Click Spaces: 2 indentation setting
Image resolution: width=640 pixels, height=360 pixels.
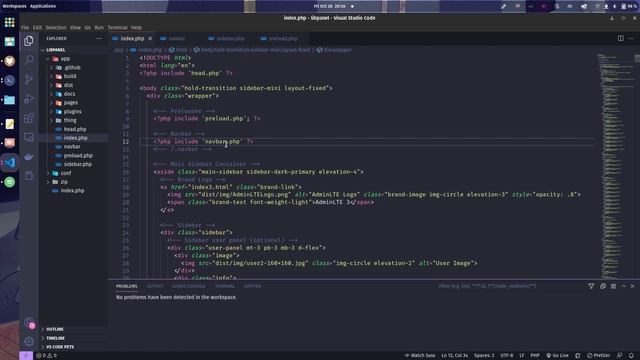484,356
